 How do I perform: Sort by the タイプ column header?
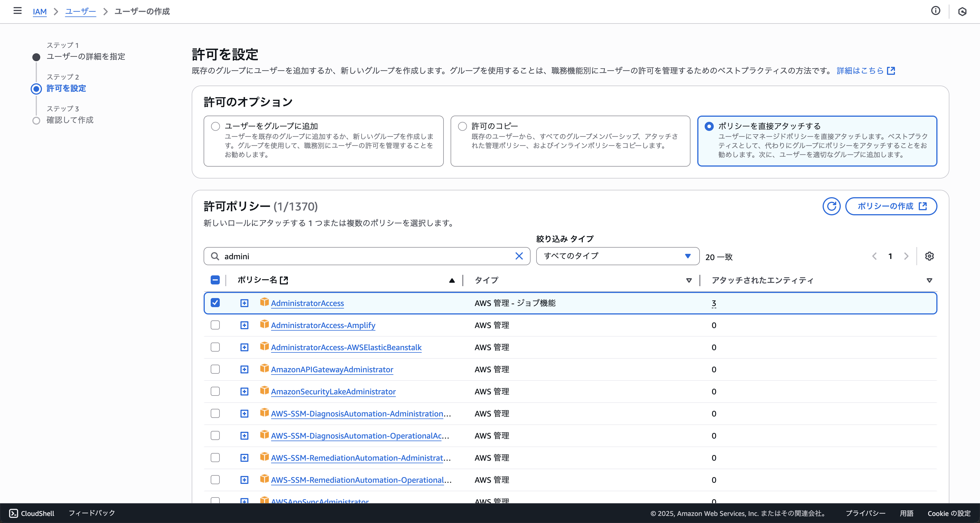coord(487,280)
